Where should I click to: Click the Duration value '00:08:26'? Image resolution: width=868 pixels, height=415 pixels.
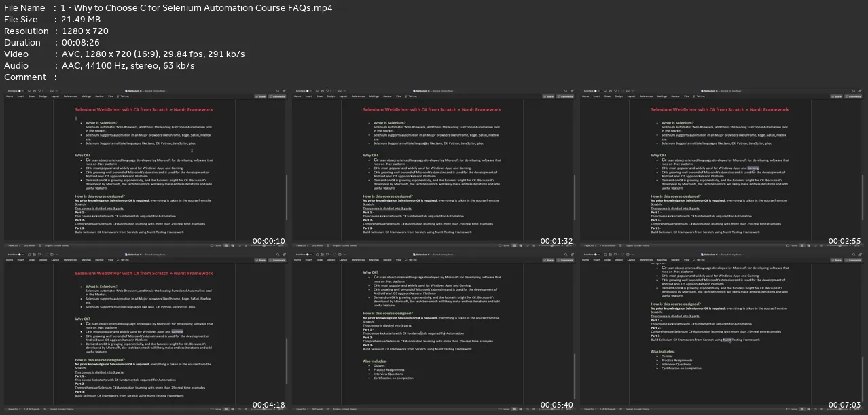point(82,42)
